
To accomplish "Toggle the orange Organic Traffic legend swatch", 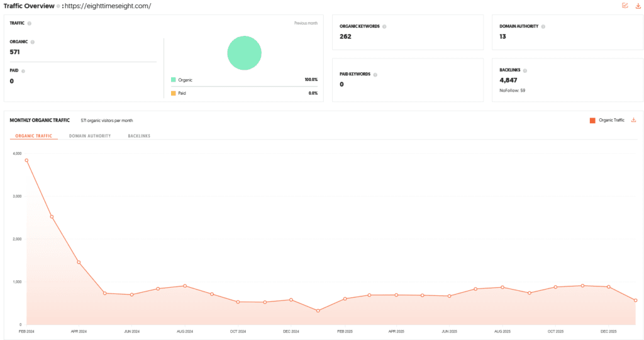I will [x=592, y=120].
